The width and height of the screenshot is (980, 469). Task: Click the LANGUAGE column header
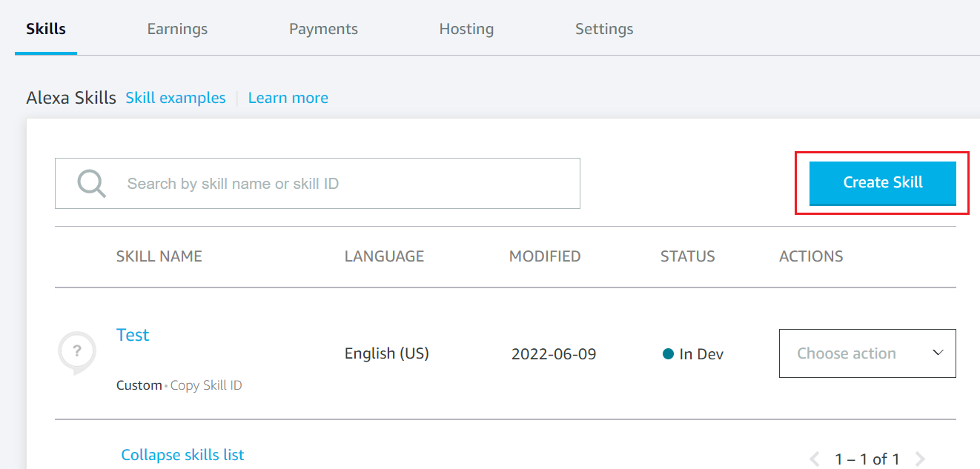[384, 256]
